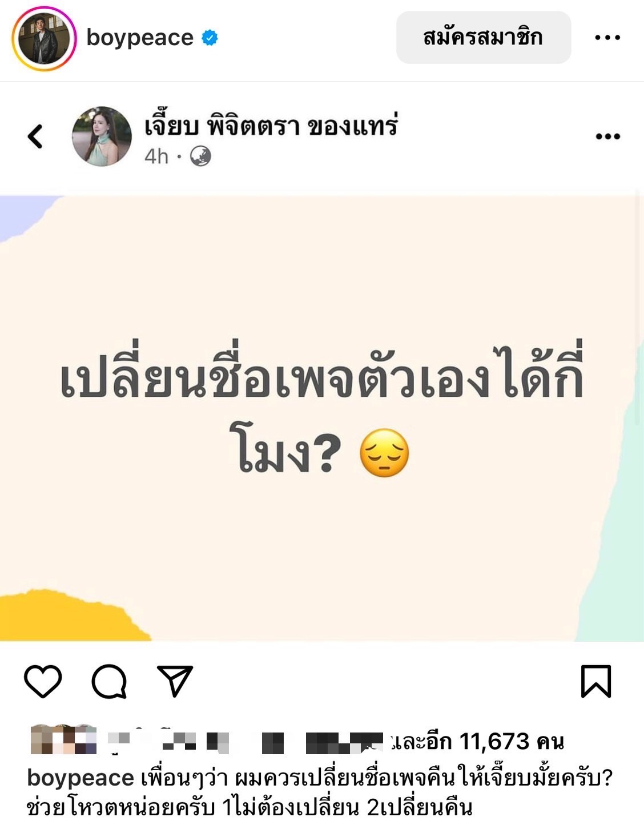The image size is (644, 829).
Task: Open the Facebook post's three-dot menu
Action: [607, 136]
